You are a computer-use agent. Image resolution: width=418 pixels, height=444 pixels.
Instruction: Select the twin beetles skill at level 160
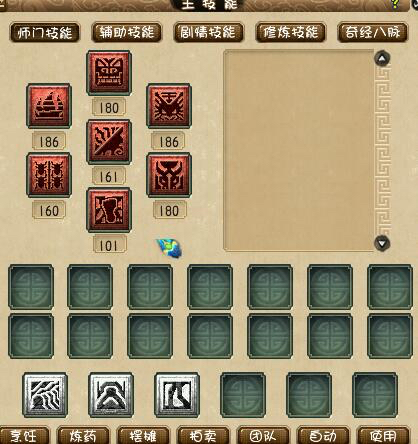coord(49,175)
